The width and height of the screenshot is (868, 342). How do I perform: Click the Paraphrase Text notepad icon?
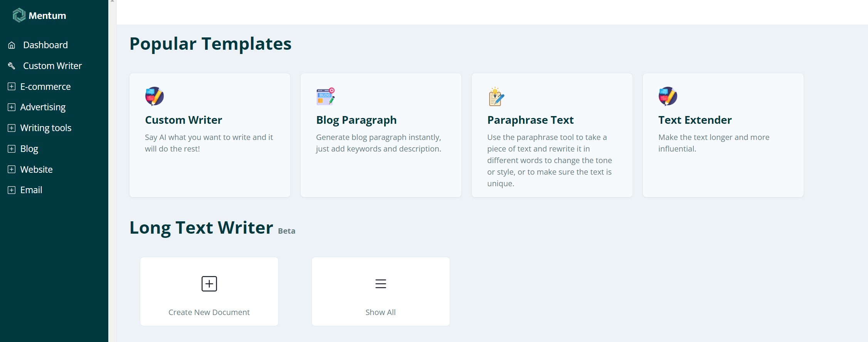click(x=496, y=96)
